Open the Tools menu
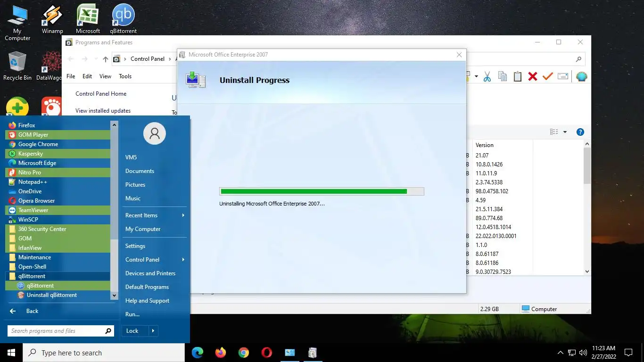Viewport: 644px width, 362px height. [x=125, y=76]
